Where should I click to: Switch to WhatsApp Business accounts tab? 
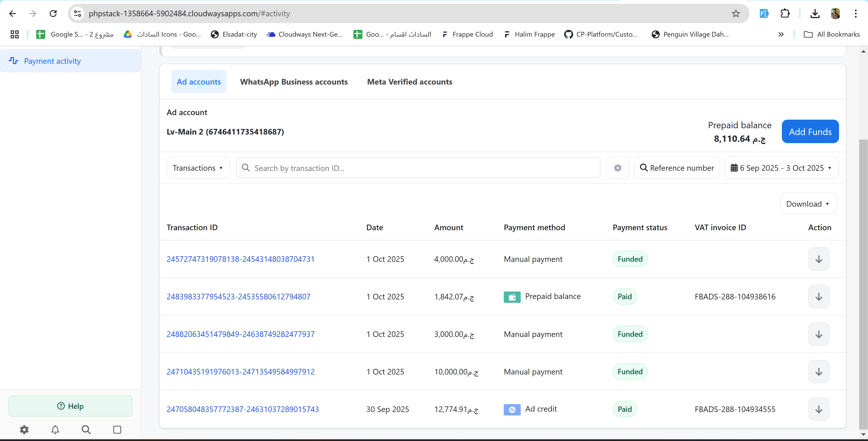pos(294,82)
